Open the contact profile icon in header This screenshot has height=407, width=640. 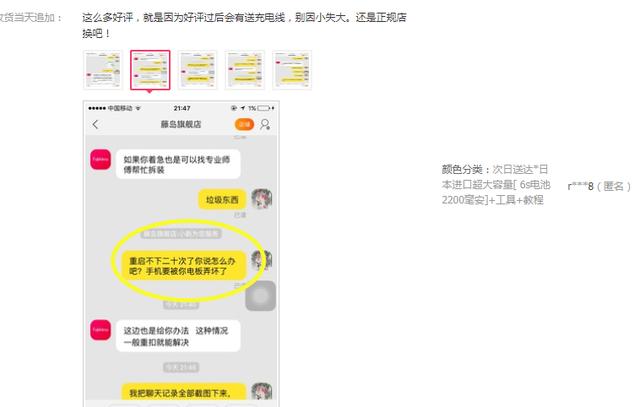coord(265,124)
